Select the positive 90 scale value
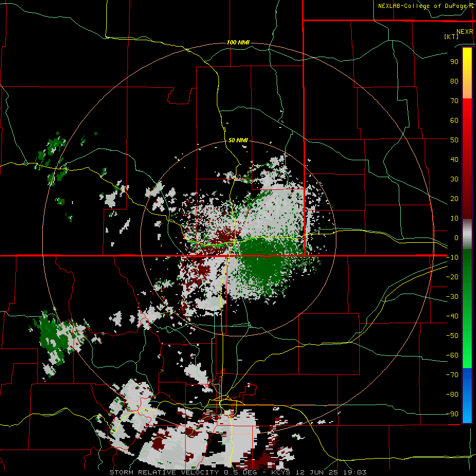Screen dimensions: 476x476 coord(454,62)
